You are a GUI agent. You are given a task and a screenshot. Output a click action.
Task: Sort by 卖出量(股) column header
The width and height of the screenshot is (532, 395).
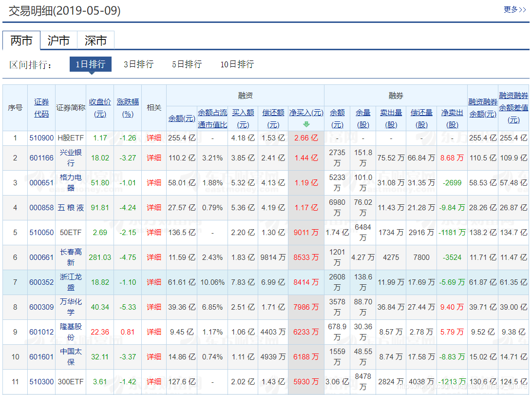click(x=391, y=118)
